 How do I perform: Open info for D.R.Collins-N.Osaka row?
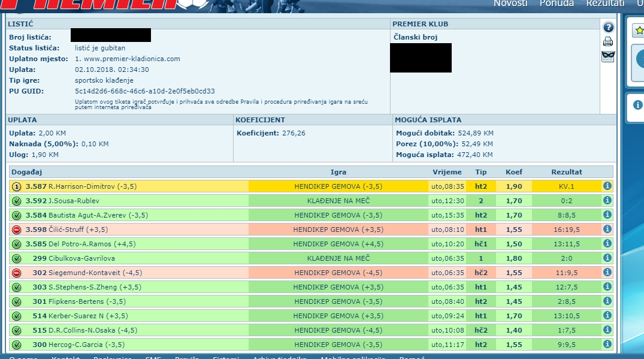pos(607,330)
